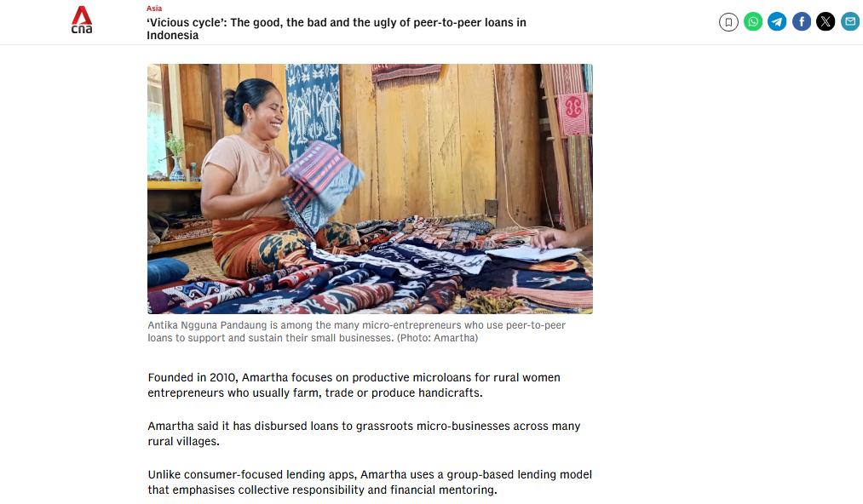Click the paragraph starting 'Amartha said it has disbursed'

tap(364, 433)
